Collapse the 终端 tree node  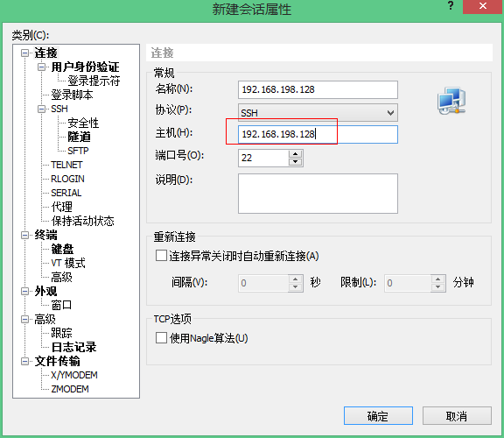click(x=24, y=236)
